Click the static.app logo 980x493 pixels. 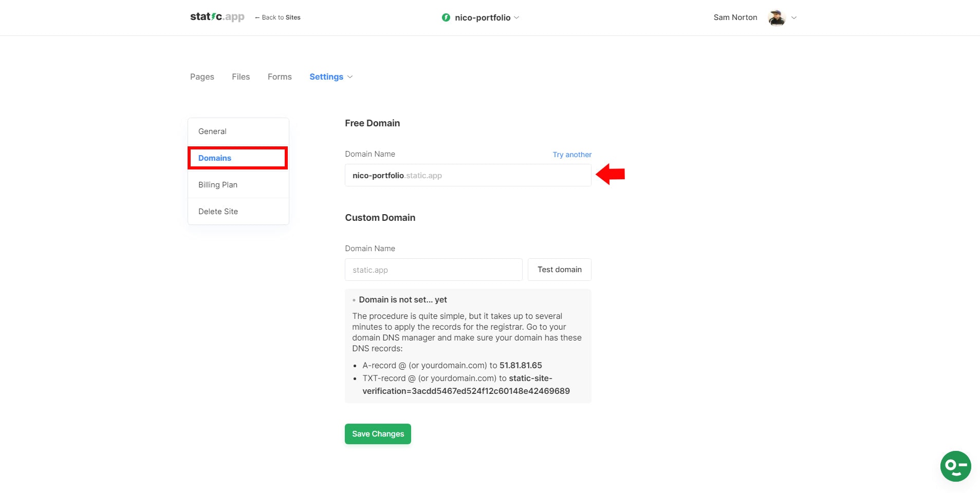pos(216,16)
